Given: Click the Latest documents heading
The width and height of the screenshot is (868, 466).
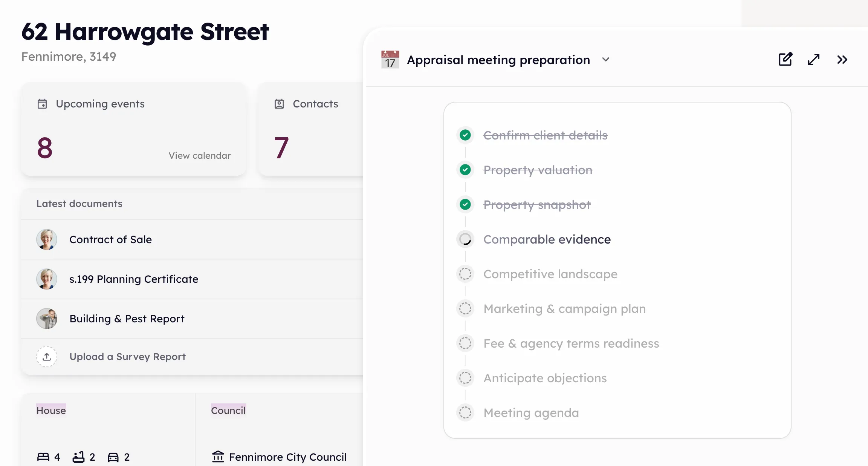Looking at the screenshot, I should 79,204.
